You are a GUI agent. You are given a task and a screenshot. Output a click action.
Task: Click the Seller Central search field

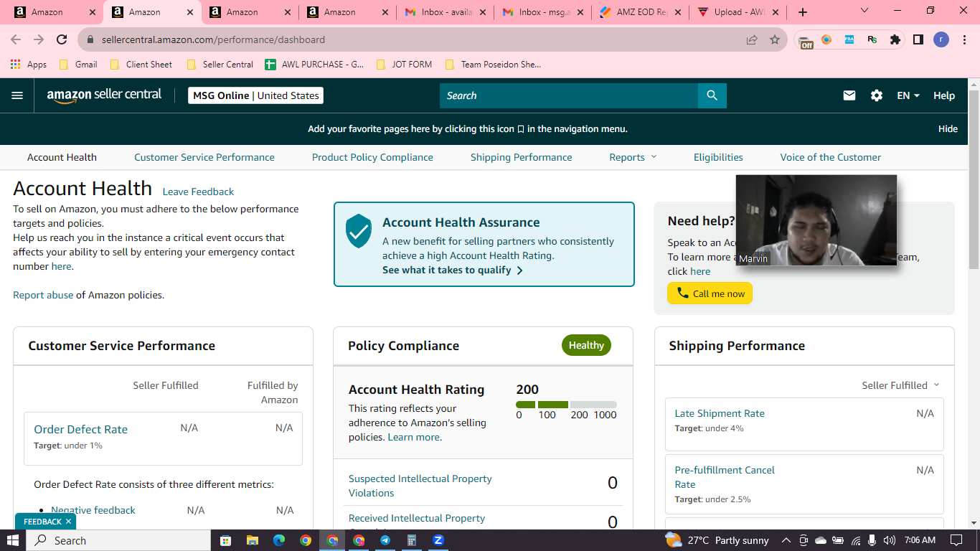pos(569,95)
